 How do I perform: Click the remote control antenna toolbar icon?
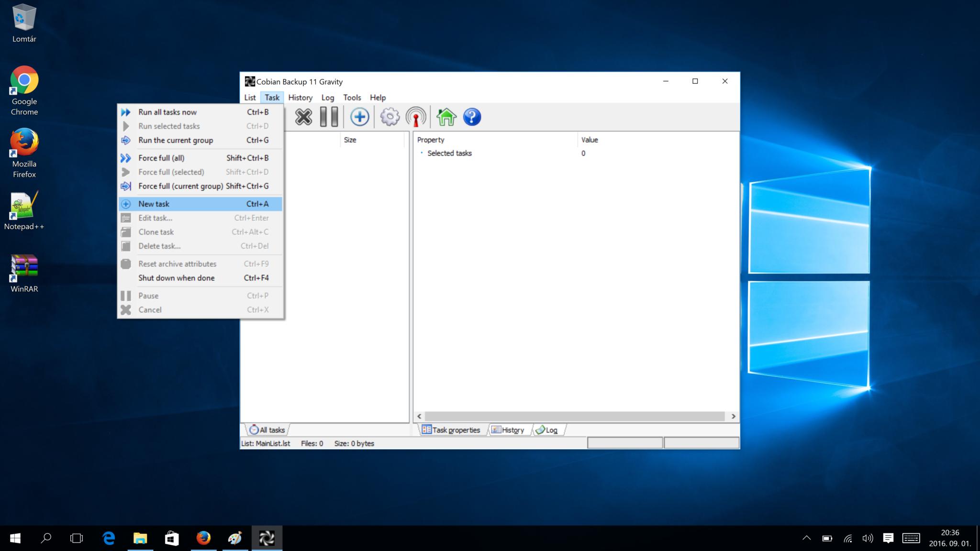coord(415,116)
